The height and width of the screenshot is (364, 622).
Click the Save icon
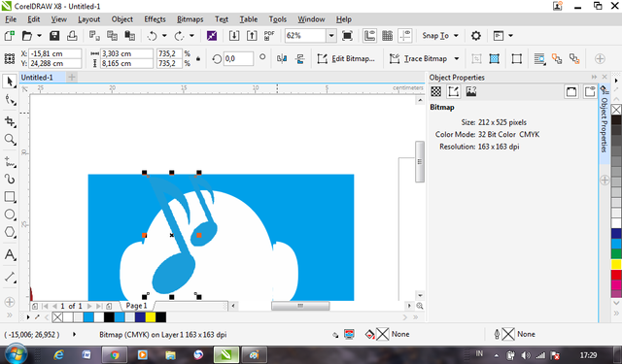(x=54, y=36)
